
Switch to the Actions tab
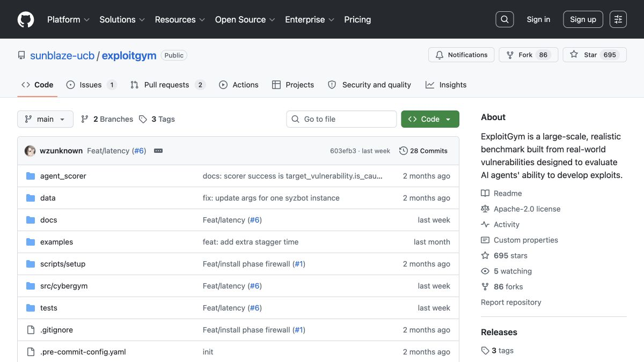(x=239, y=85)
